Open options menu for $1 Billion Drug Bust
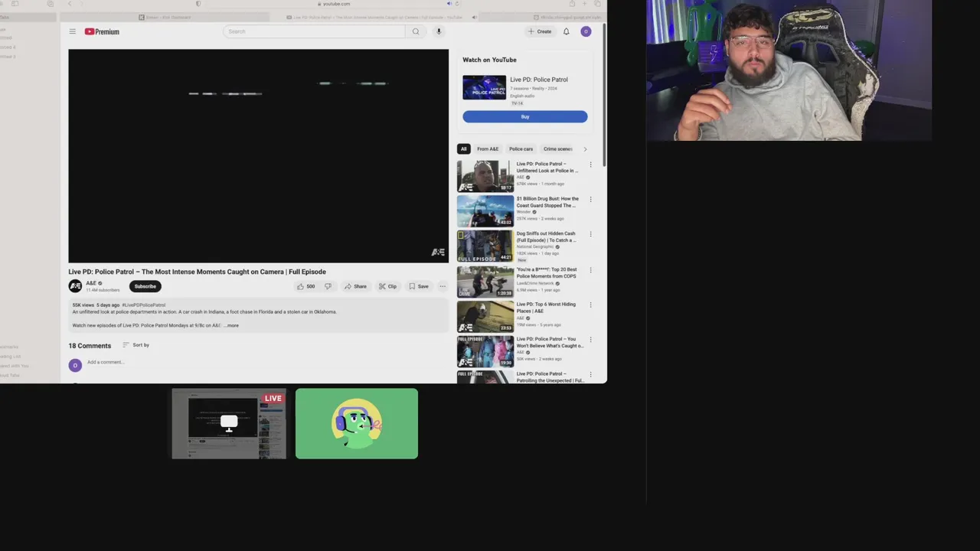The height and width of the screenshot is (551, 980). tap(590, 200)
